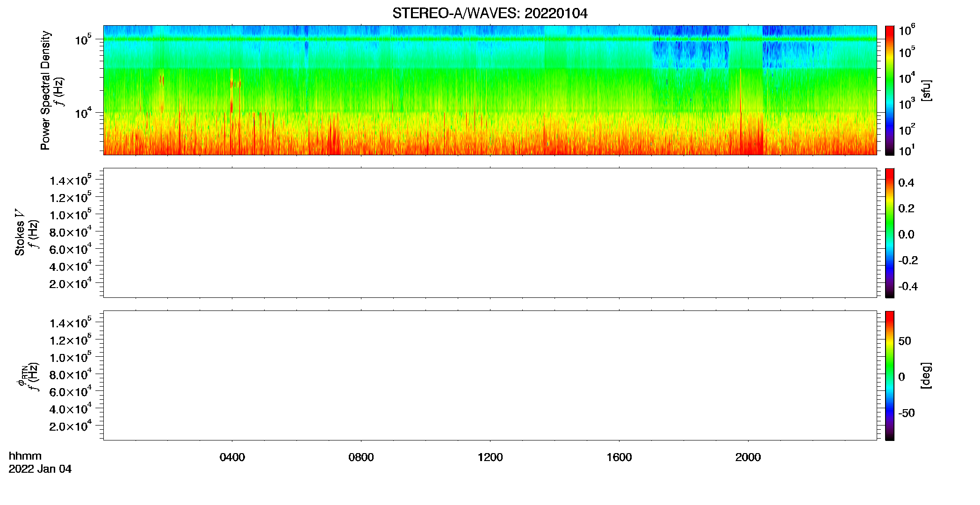Click the empty Stokes V plot panel
The image size is (980, 505).
[x=490, y=233]
